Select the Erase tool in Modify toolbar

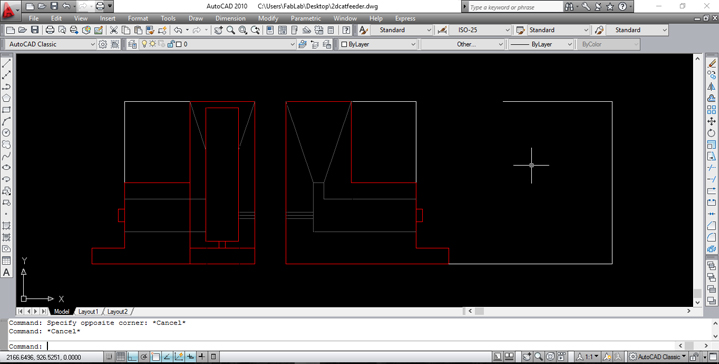(x=711, y=63)
